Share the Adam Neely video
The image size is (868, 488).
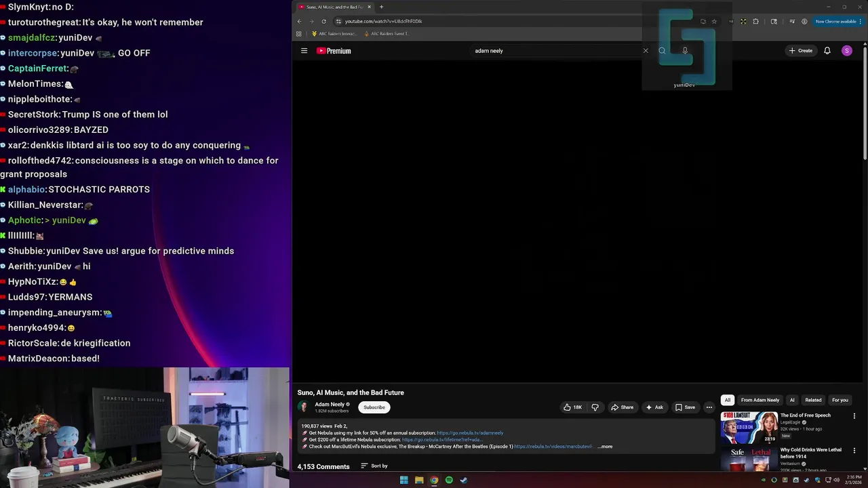pyautogui.click(x=622, y=407)
